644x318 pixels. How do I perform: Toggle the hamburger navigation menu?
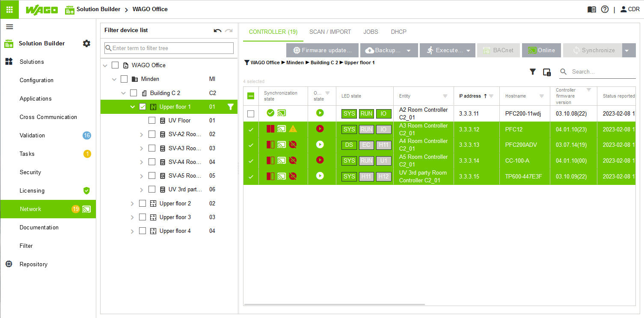9,27
